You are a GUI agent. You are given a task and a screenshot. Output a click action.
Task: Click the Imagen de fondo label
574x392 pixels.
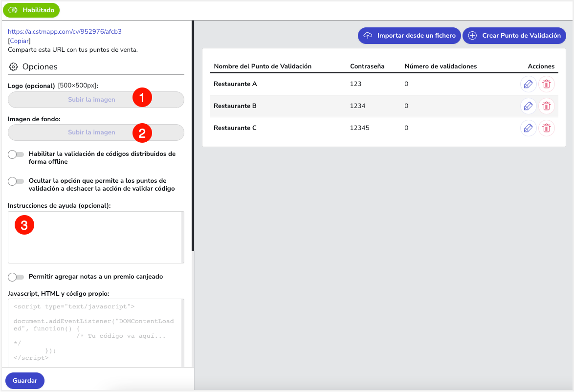tap(34, 119)
